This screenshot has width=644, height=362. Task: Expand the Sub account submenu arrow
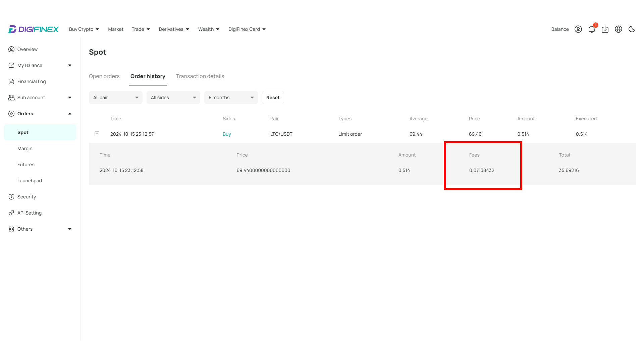(x=70, y=98)
